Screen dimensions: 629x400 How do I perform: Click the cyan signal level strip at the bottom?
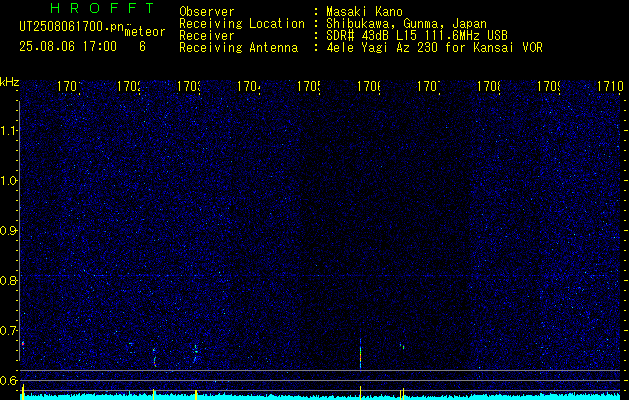pyautogui.click(x=320, y=397)
